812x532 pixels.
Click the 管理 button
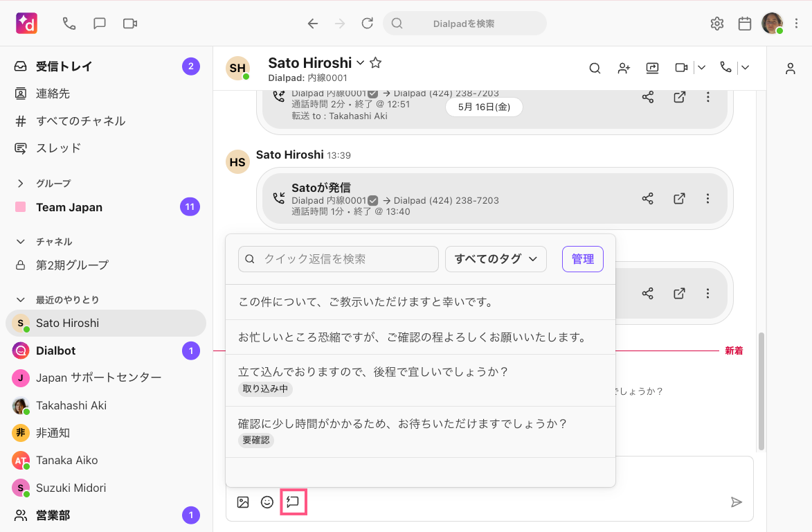point(583,259)
